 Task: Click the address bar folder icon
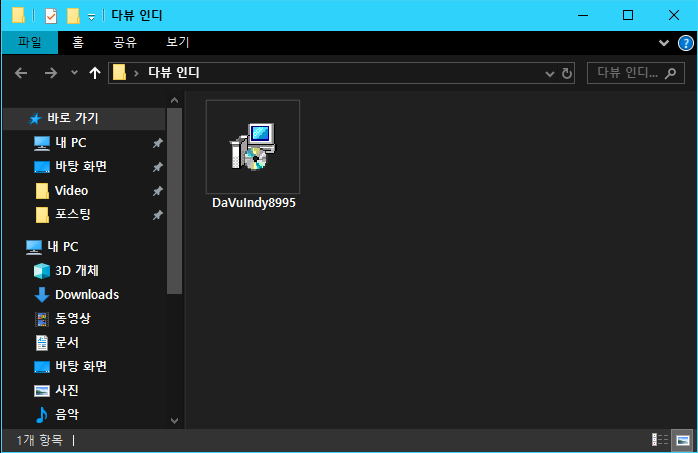tap(119, 73)
